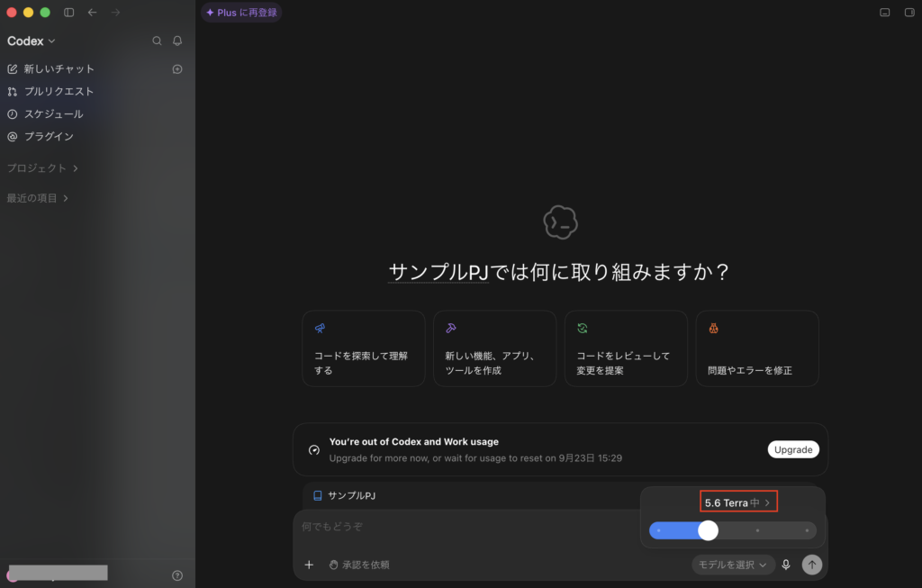922x588 pixels.
Task: Open スケジュール in the sidebar
Action: (x=45, y=114)
